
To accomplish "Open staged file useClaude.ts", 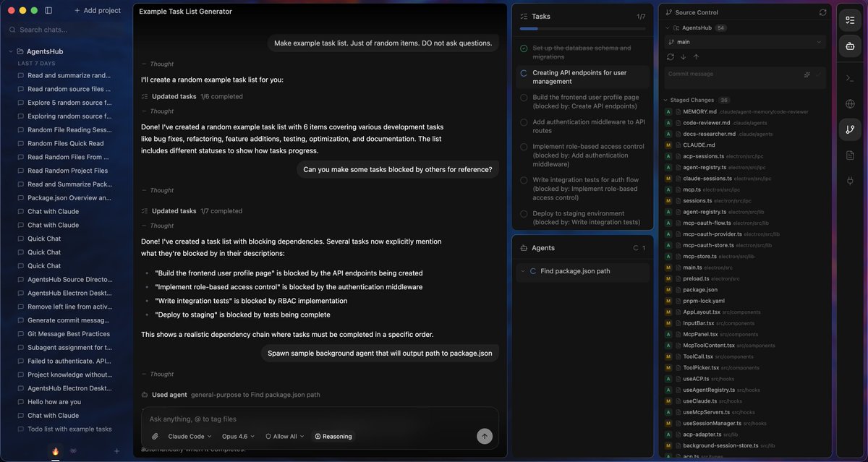I will [x=745, y=401].
